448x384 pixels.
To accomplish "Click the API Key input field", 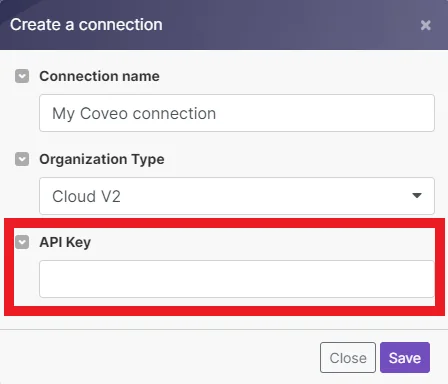I will (237, 279).
